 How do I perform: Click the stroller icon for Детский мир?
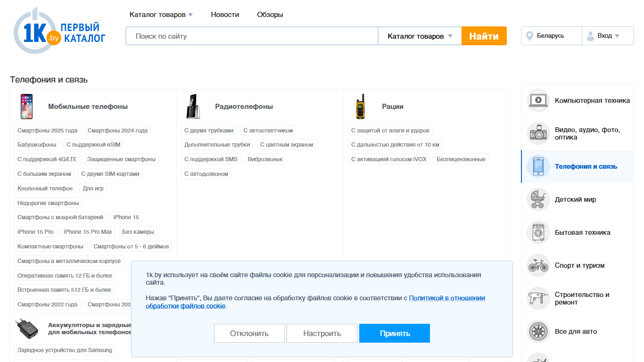pos(538,199)
